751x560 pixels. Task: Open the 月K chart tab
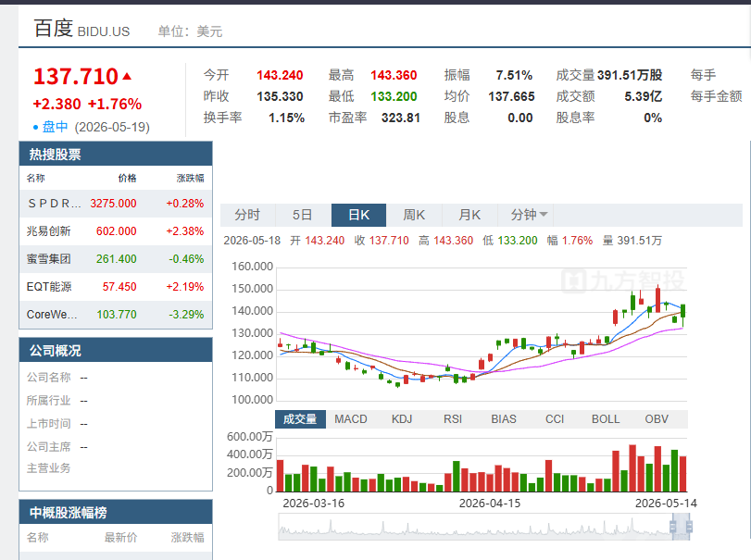[x=469, y=215]
